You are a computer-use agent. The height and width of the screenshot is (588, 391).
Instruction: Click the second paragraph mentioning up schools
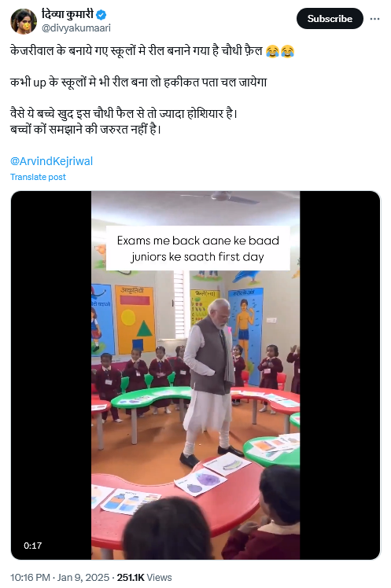click(x=138, y=82)
